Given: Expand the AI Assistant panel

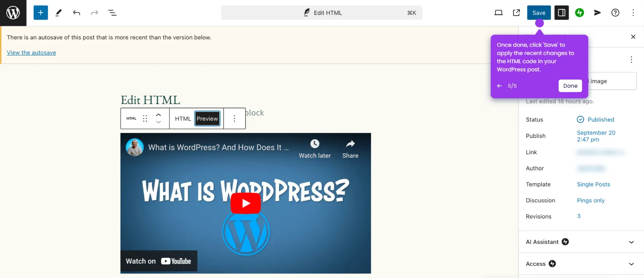Looking at the screenshot, I should (x=581, y=242).
